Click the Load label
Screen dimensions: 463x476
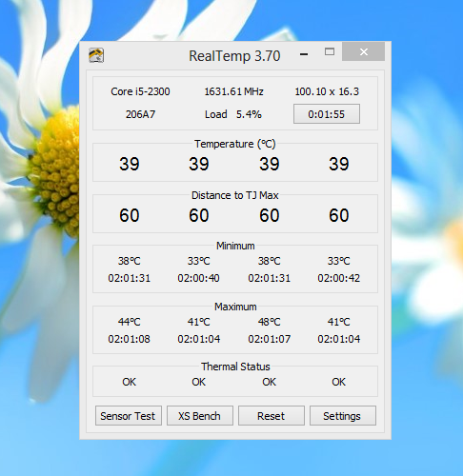(x=216, y=114)
